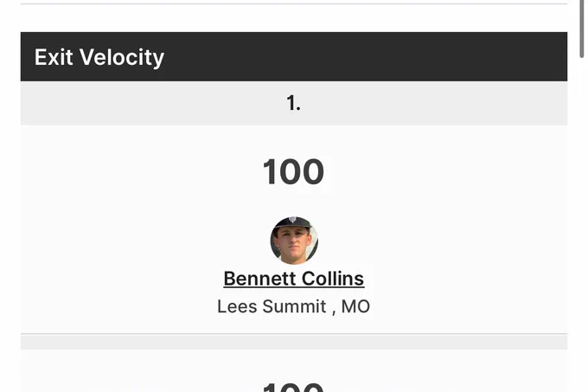Click the word Exit in the dark header
Image resolution: width=588 pixels, height=392 pixels.
pyautogui.click(x=54, y=57)
